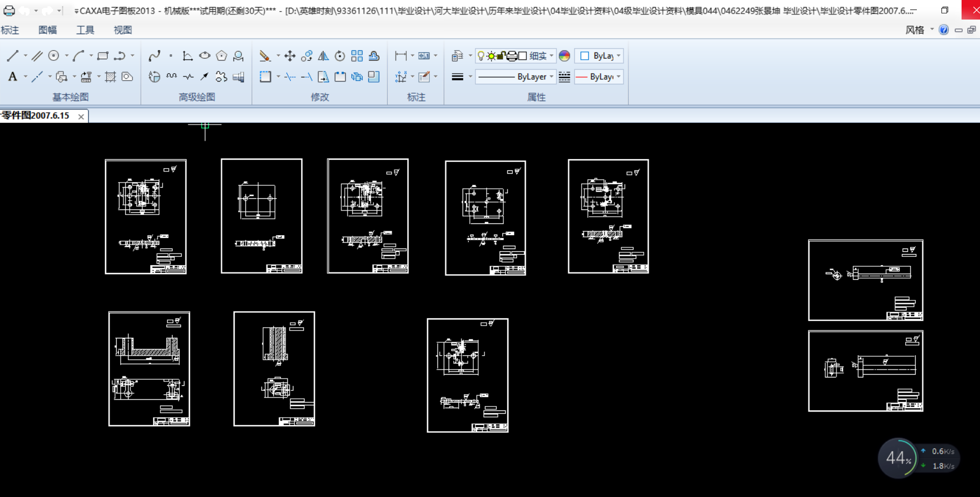Select the Centerline tool
This screenshot has height=497, width=980.
pyautogui.click(x=37, y=77)
